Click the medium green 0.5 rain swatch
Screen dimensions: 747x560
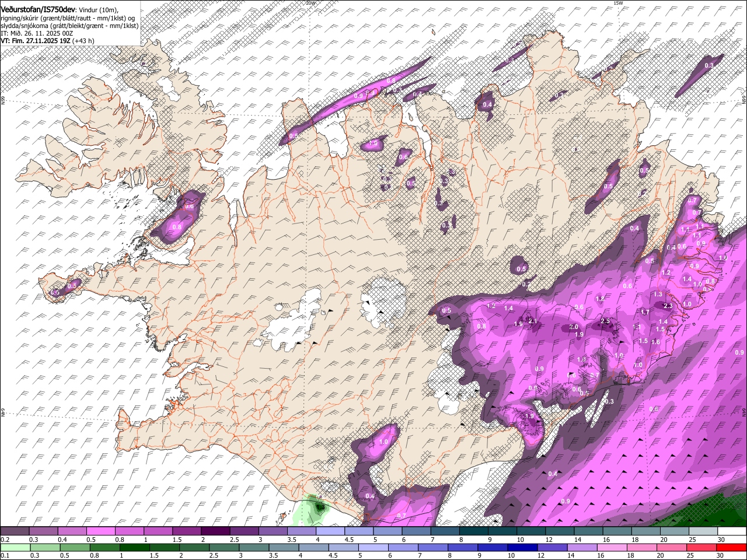coord(75,547)
